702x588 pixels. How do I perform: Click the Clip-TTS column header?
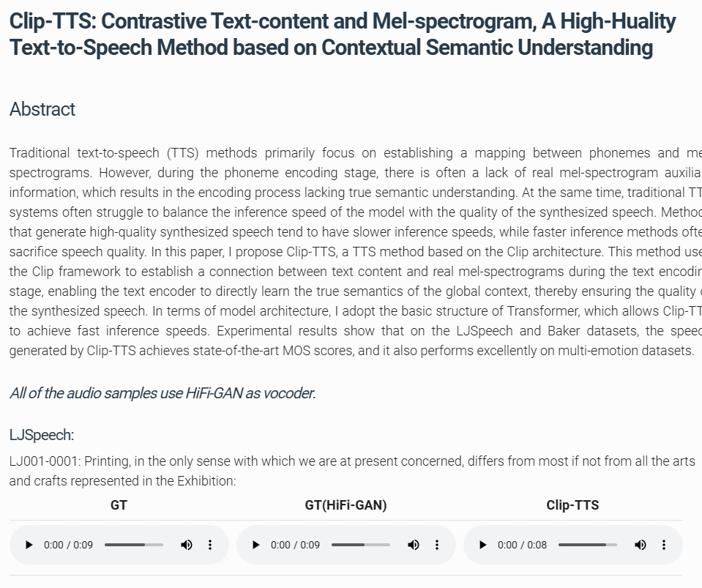(x=572, y=505)
